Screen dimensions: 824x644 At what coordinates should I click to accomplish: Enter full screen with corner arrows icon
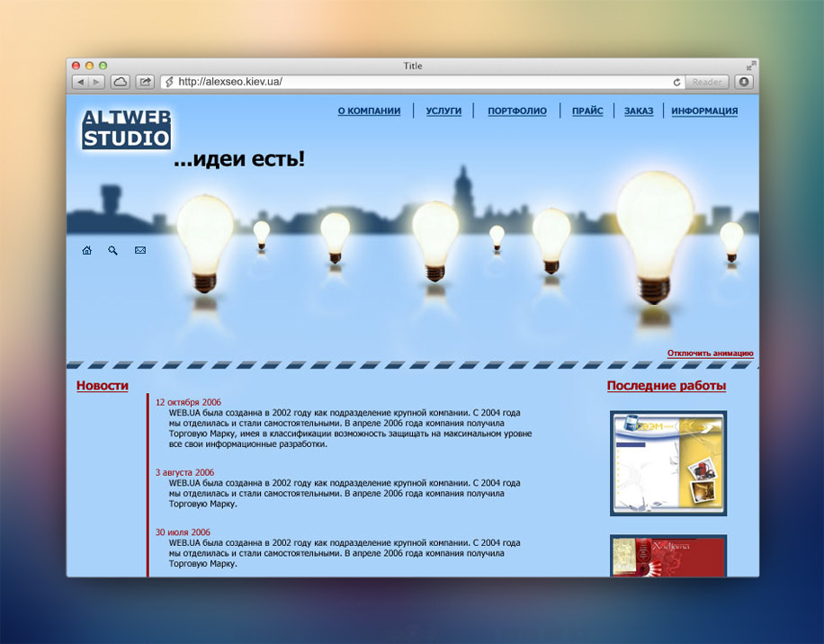tap(751, 66)
